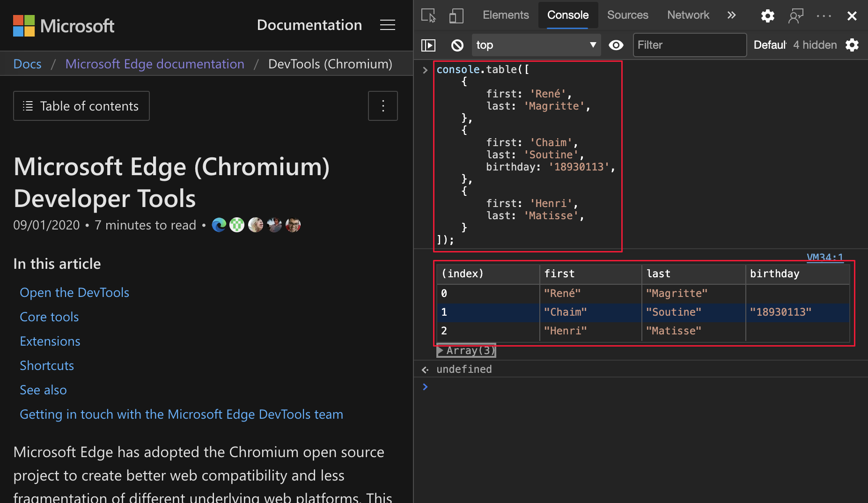Open the 'Open the DevTools' link
Image resolution: width=868 pixels, height=503 pixels.
tap(74, 292)
